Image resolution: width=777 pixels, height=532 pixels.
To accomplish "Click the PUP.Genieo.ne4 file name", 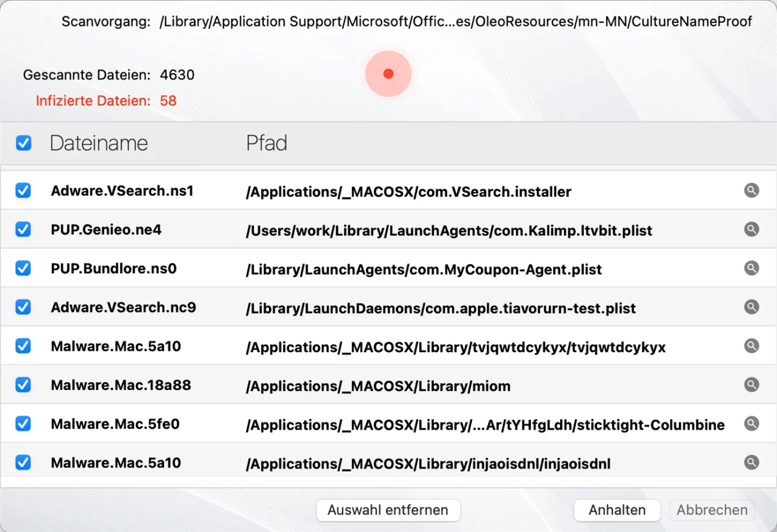I will (x=106, y=229).
